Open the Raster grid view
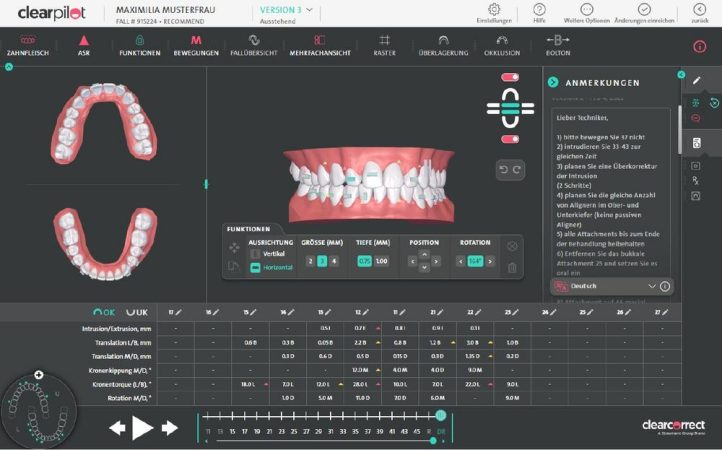This screenshot has height=450, width=722. coord(385,45)
